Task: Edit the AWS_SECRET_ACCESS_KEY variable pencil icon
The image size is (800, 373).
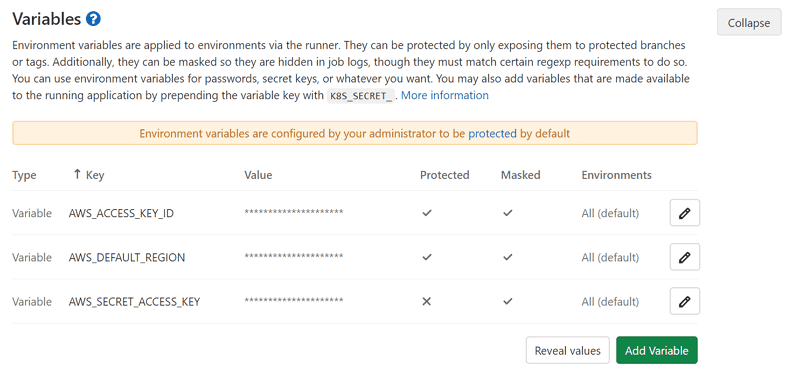Action: click(x=684, y=301)
